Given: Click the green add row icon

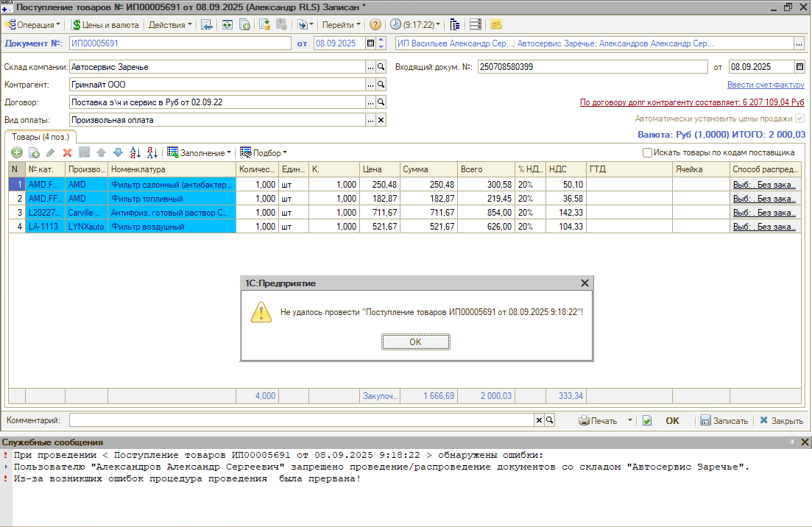Looking at the screenshot, I should (17, 152).
